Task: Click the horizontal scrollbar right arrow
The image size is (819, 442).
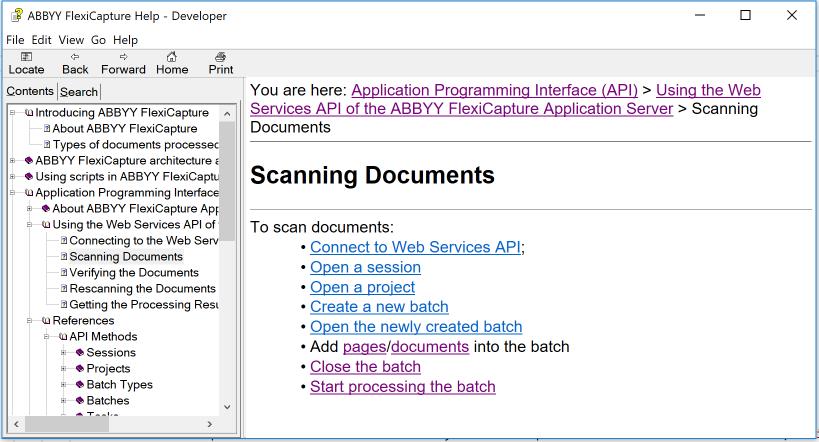Action: tap(209, 424)
